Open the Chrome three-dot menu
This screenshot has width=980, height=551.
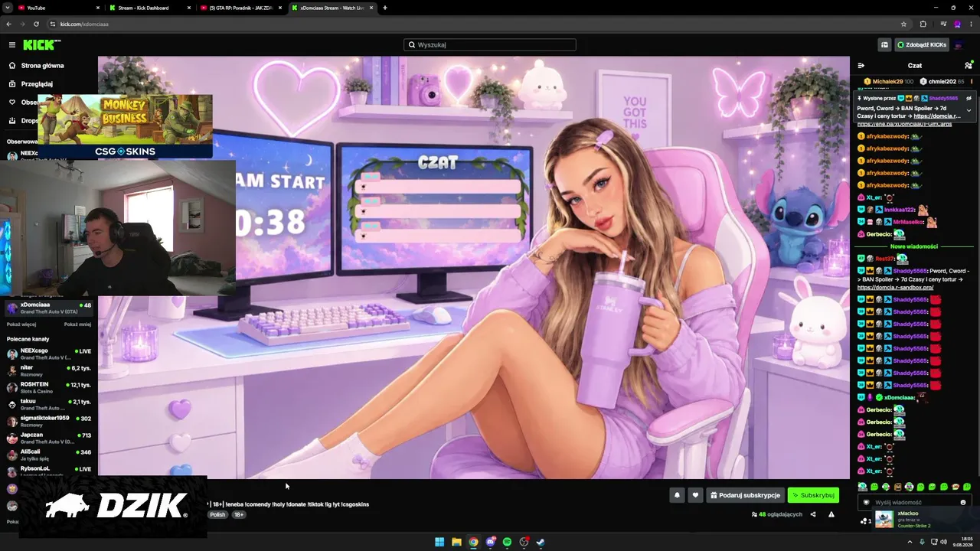tap(972, 24)
